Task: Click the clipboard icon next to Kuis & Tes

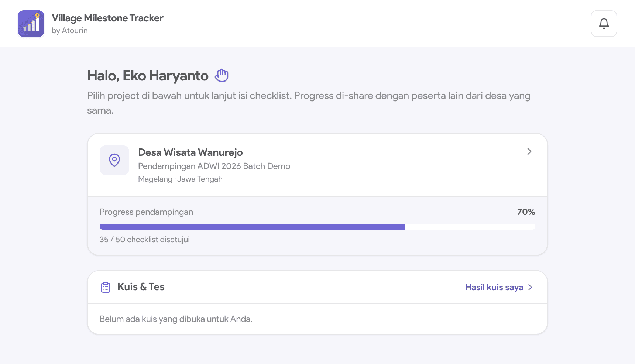Action: pyautogui.click(x=106, y=287)
